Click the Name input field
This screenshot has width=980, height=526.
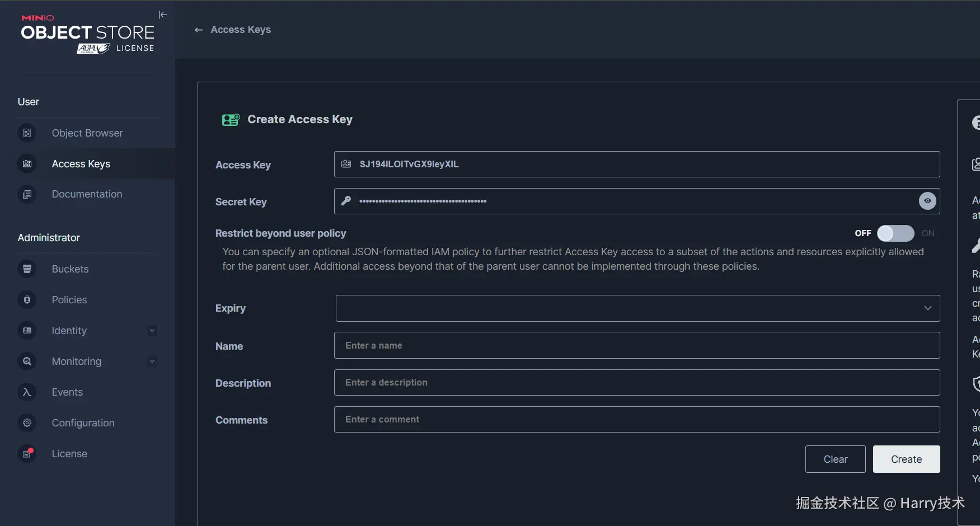click(x=637, y=346)
